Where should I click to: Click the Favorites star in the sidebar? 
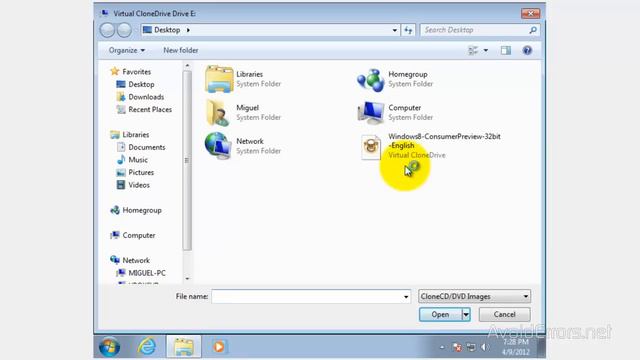click(x=115, y=71)
